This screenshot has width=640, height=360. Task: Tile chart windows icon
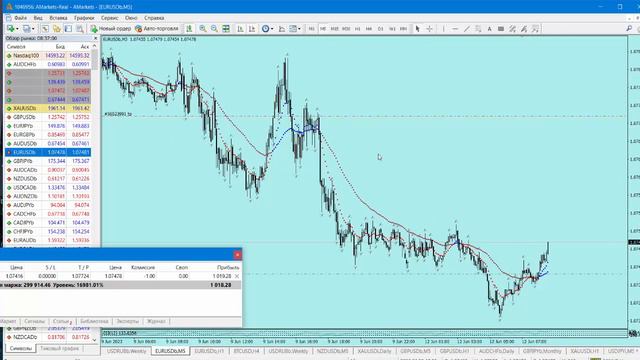click(x=226, y=29)
